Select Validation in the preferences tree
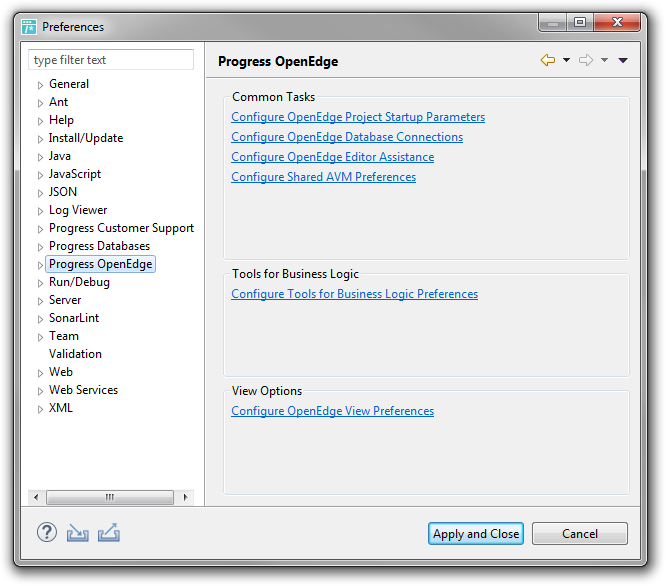This screenshot has width=666, height=586. [75, 354]
